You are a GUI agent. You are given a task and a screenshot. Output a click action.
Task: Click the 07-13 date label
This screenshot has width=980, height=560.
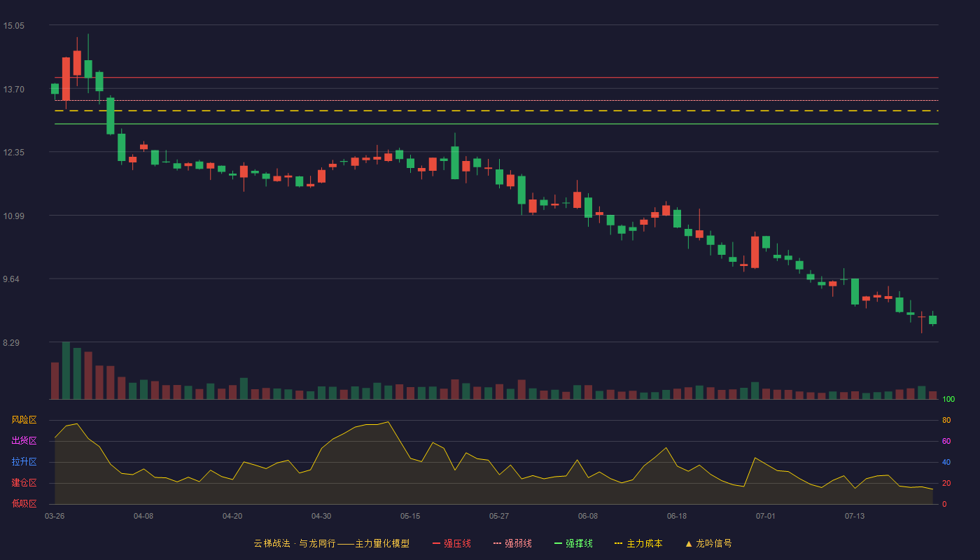coord(855,516)
